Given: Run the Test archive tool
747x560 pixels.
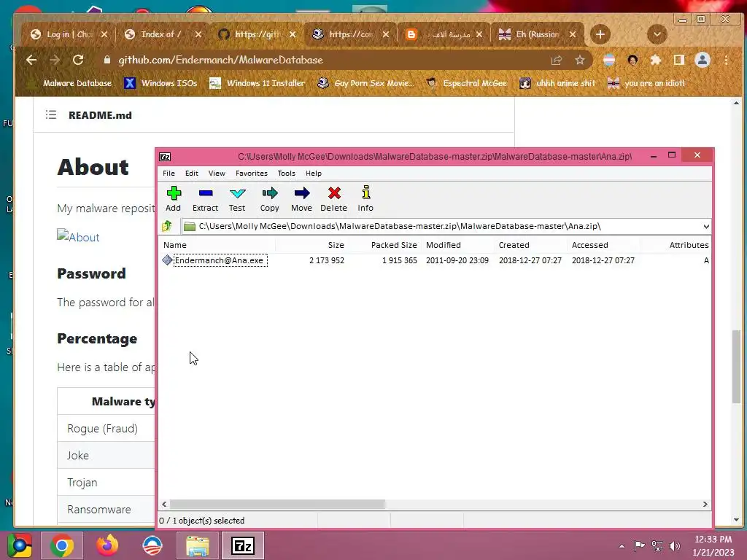Looking at the screenshot, I should pos(237,198).
